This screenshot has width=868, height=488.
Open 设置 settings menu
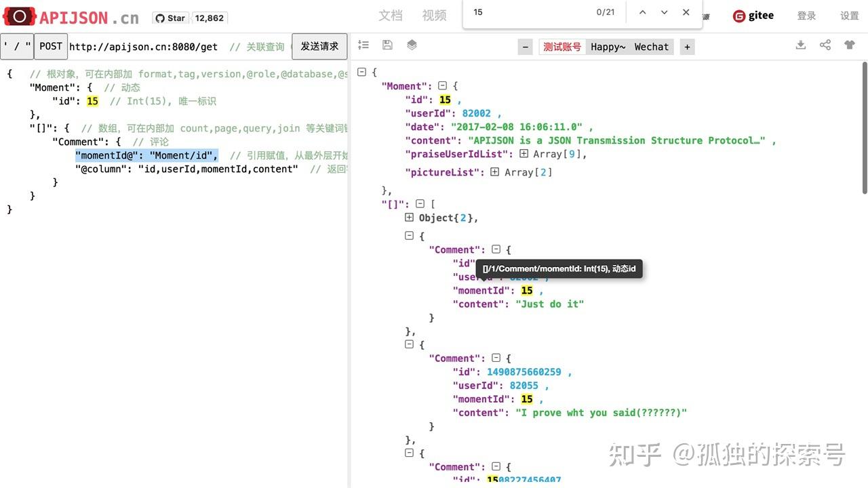click(850, 16)
